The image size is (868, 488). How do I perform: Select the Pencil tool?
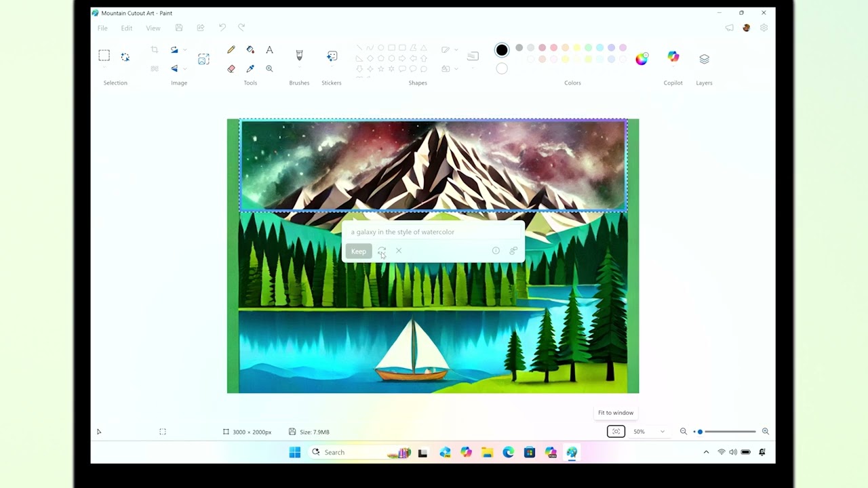[231, 50]
